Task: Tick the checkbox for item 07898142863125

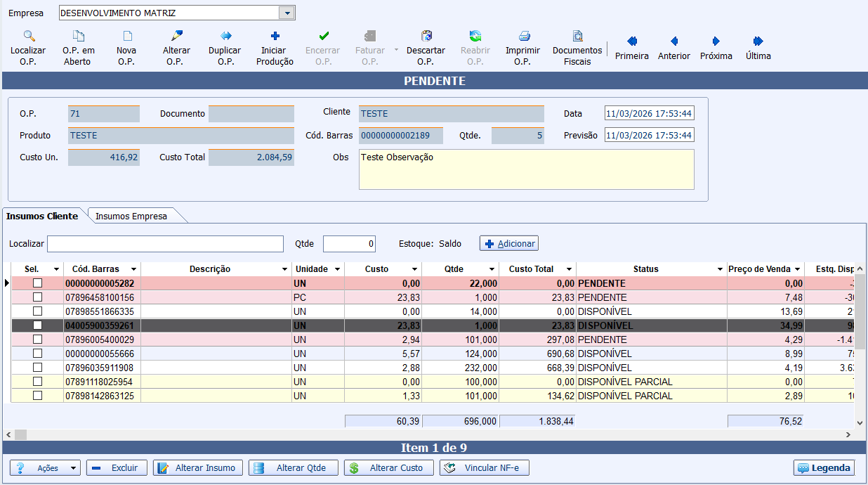Action: 38,396
